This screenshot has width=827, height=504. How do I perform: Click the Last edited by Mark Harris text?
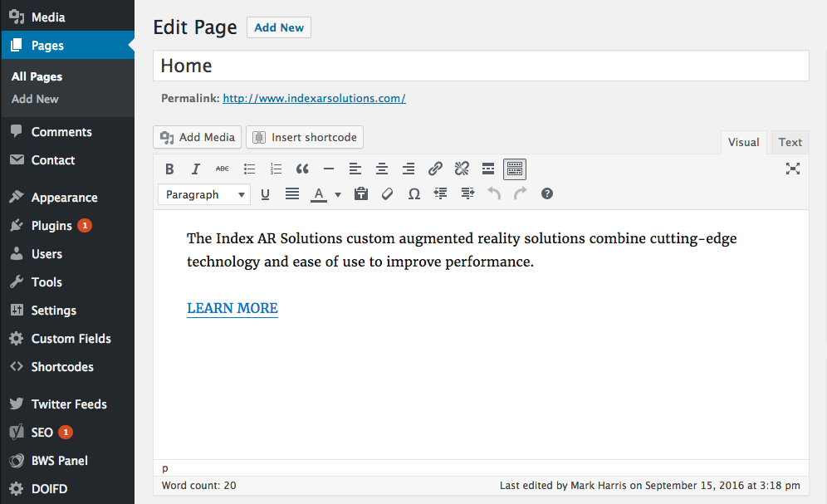650,486
